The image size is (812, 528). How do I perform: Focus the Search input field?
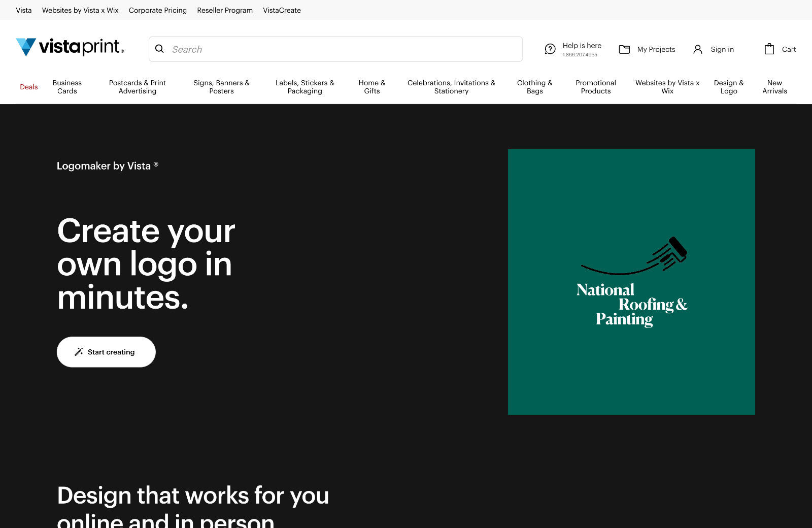tap(335, 49)
